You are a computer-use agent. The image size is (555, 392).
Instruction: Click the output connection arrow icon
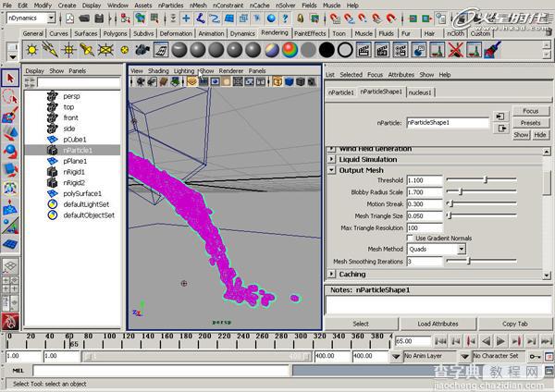coord(500,129)
